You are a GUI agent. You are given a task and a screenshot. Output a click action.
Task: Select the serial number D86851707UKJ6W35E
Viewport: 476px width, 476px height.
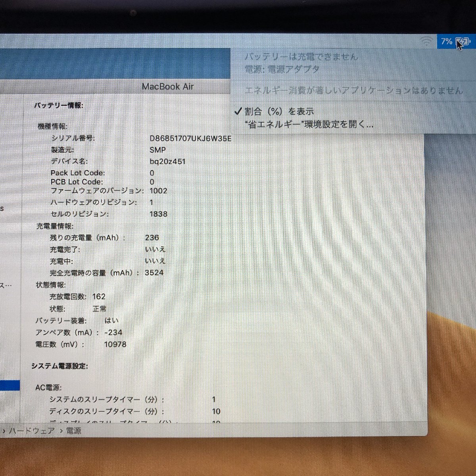(x=190, y=138)
